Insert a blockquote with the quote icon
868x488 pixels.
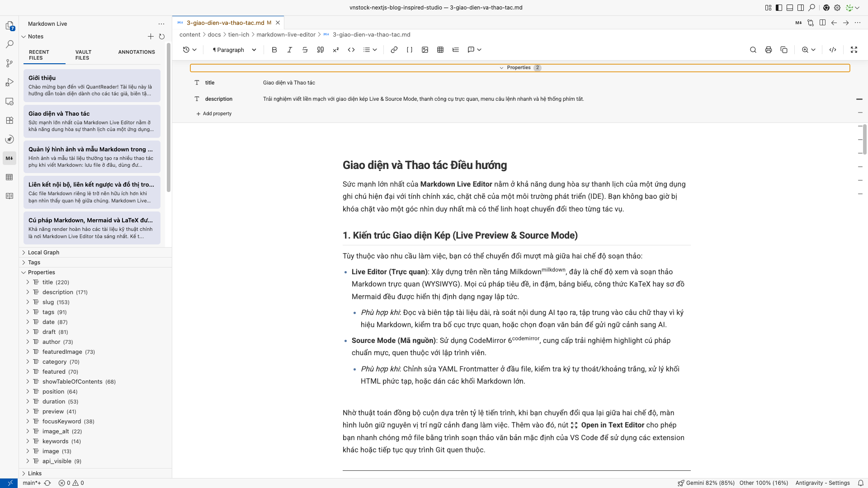click(321, 50)
